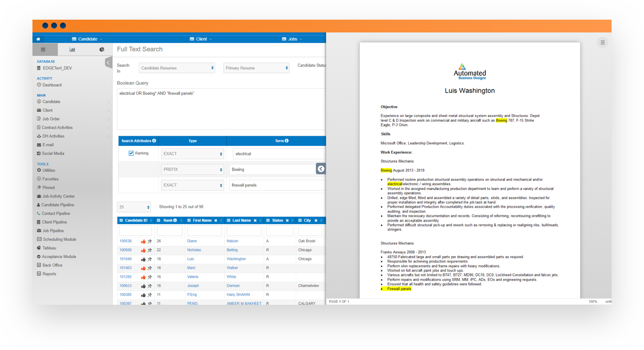
Task: Open Back Office in the sidebar
Action: click(49, 265)
